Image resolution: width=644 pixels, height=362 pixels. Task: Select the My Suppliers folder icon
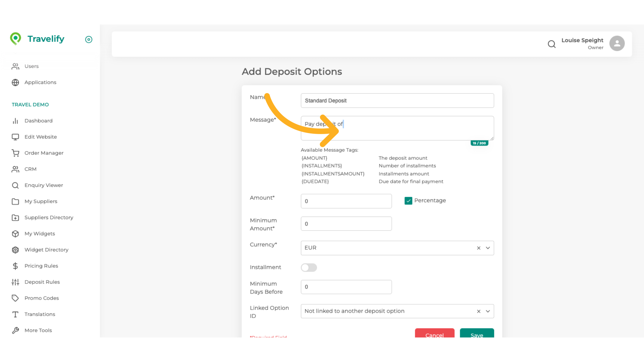pos(15,201)
